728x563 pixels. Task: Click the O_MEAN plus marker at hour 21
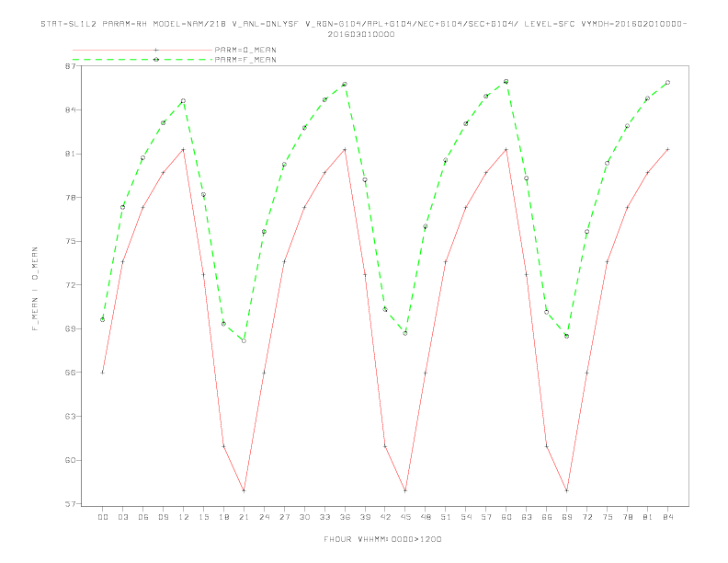[244, 490]
